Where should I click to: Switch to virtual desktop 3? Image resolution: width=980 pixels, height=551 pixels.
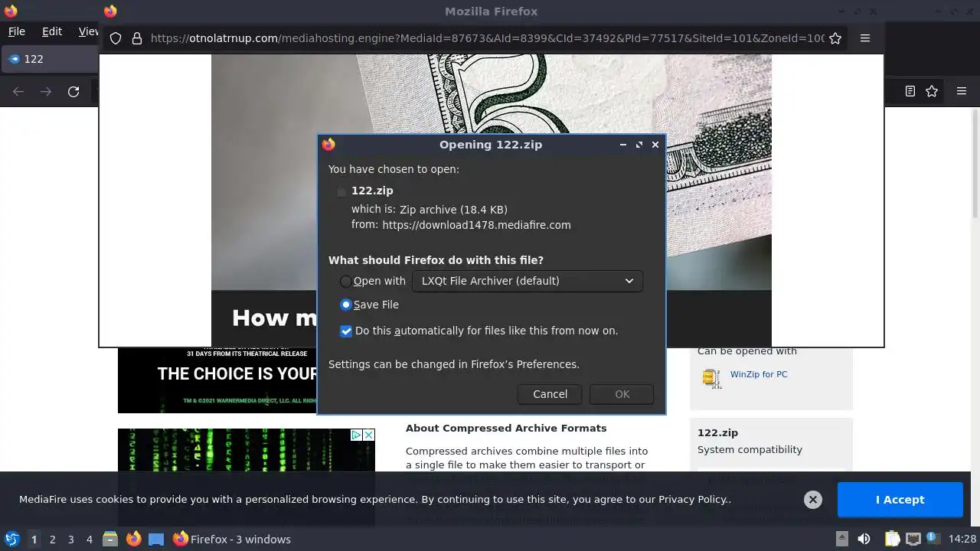[x=71, y=540]
